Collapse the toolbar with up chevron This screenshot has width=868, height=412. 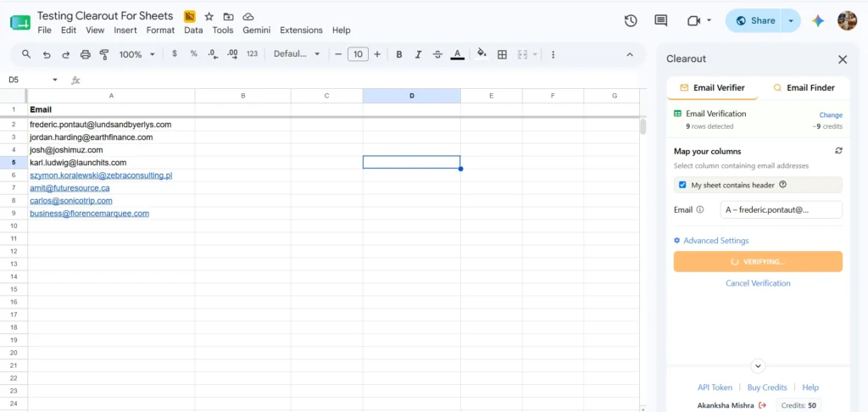630,54
